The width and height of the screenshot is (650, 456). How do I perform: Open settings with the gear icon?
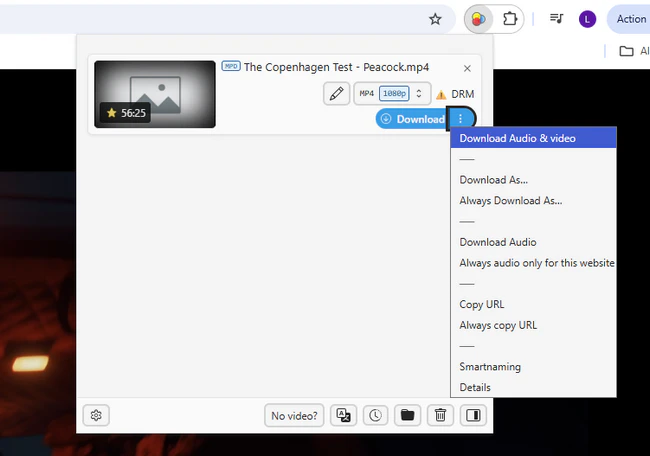pos(96,415)
